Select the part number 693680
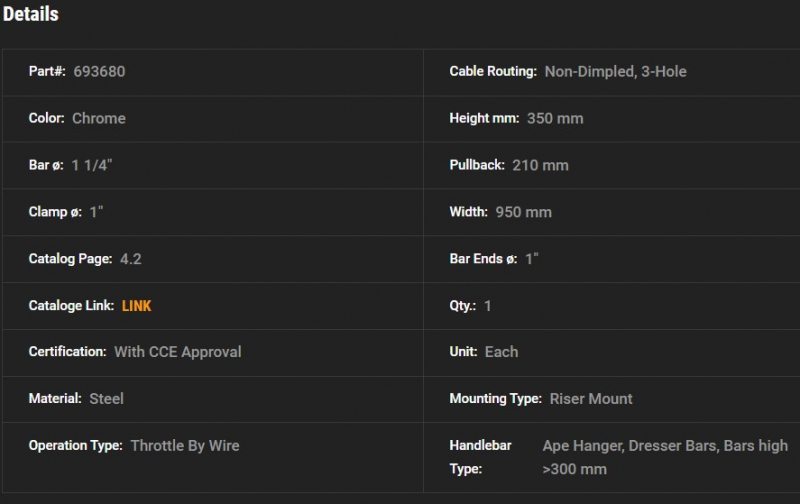The height and width of the screenshot is (504, 800). point(99,71)
